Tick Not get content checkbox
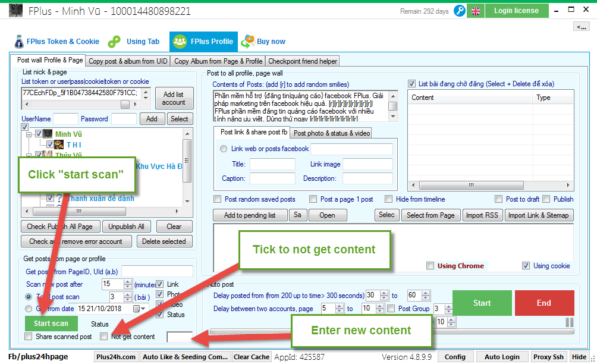This screenshot has height=364, width=597. 103,336
